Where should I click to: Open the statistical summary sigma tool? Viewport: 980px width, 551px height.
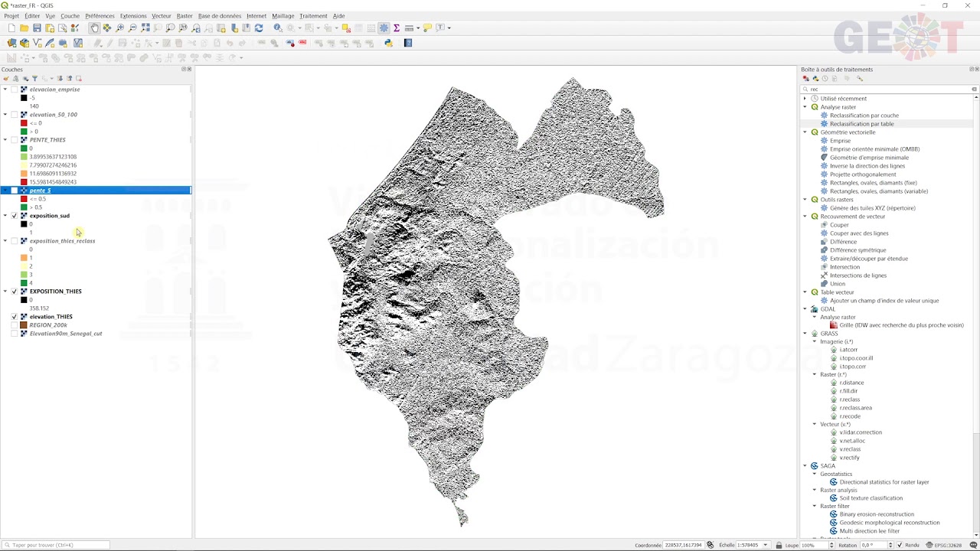pyautogui.click(x=396, y=28)
